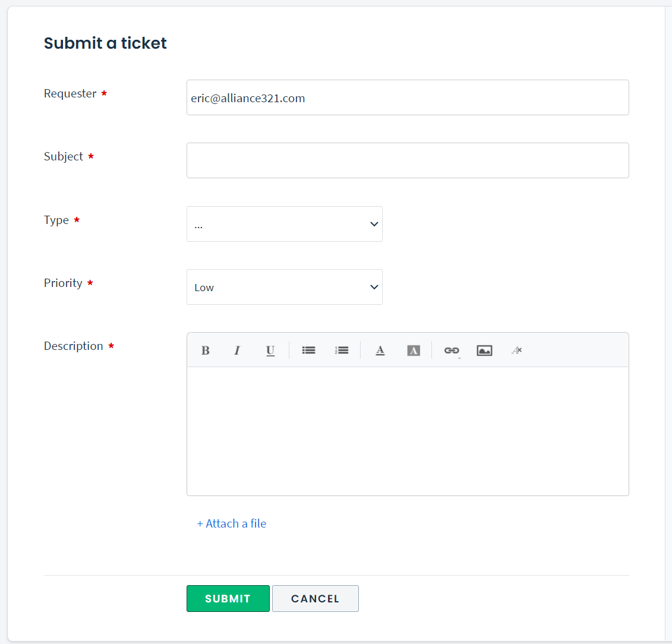This screenshot has width=672, height=644.
Task: Click inside the empty Subject field
Action: click(408, 160)
